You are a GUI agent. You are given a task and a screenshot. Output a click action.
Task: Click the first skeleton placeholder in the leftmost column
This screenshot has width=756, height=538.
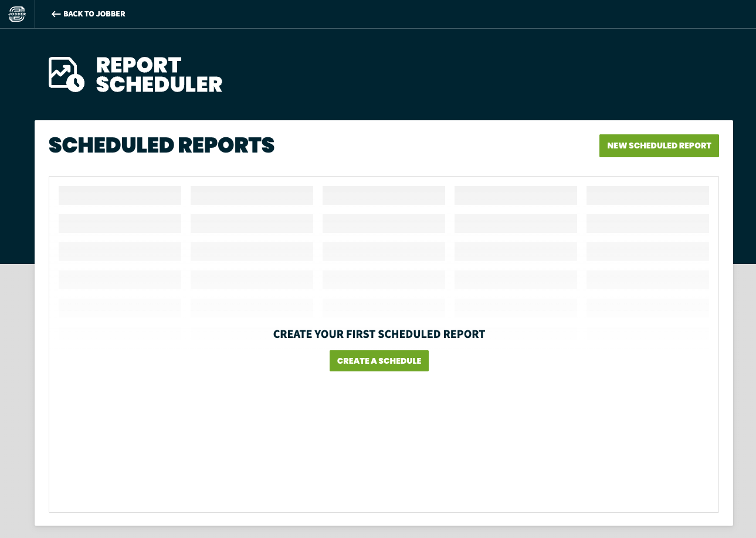pos(120,195)
